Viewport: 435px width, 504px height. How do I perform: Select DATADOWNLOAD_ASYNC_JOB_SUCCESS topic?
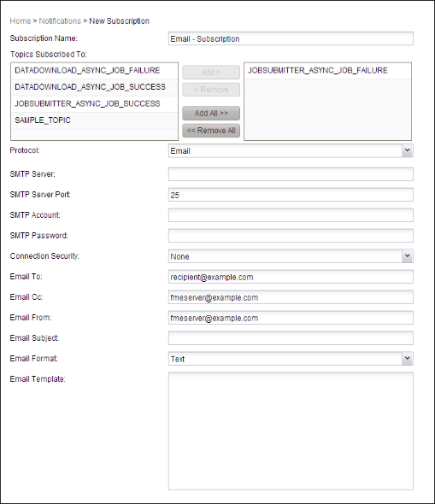pyautogui.click(x=94, y=87)
